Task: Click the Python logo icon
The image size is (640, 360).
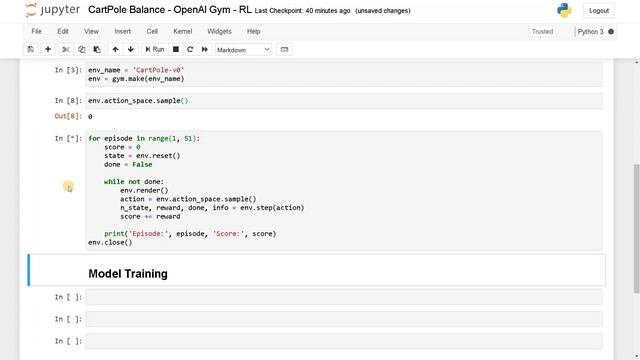Action: [x=564, y=10]
